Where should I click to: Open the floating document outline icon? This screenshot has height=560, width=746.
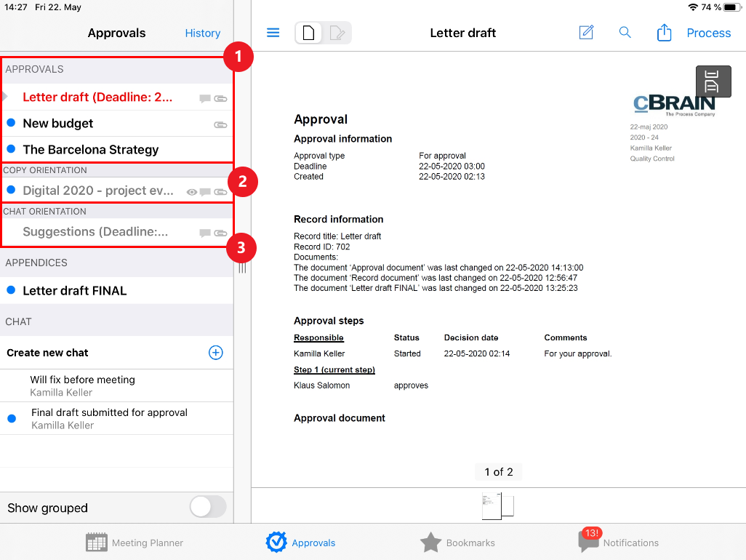tap(713, 81)
